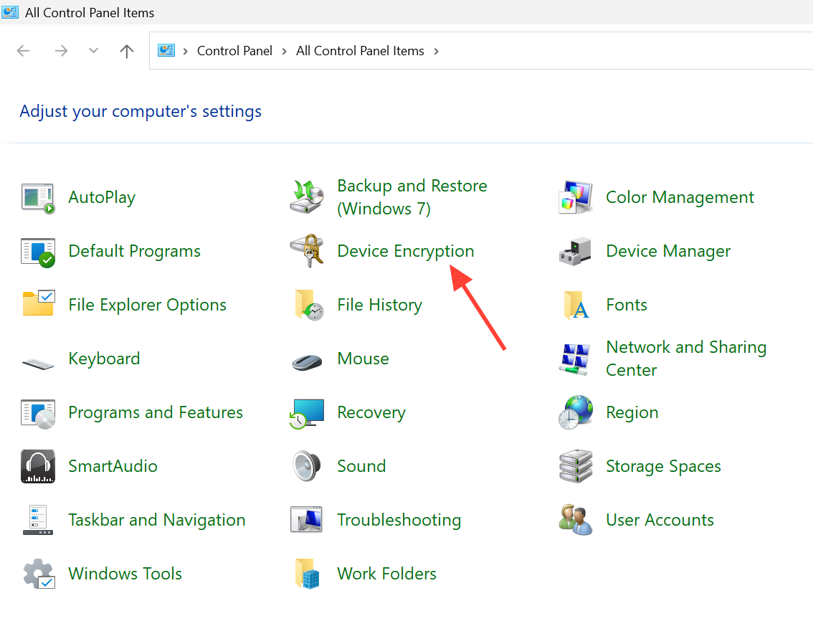Click the Control Panel icon in address bar

(166, 51)
